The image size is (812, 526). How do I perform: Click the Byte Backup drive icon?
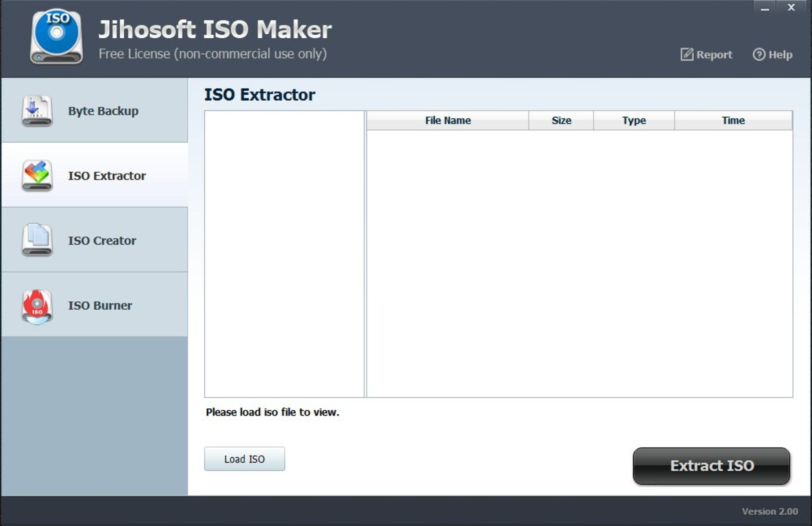click(x=37, y=110)
